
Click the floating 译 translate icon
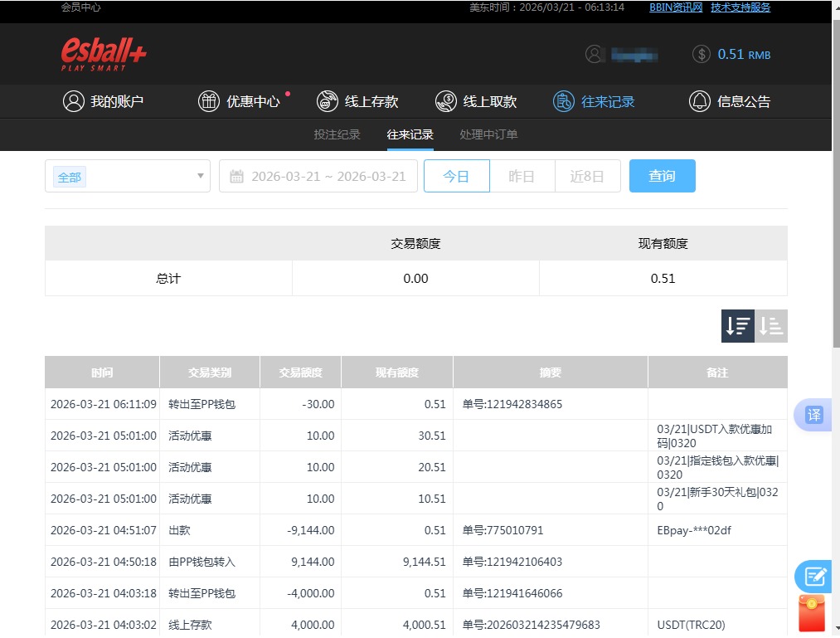[x=813, y=415]
